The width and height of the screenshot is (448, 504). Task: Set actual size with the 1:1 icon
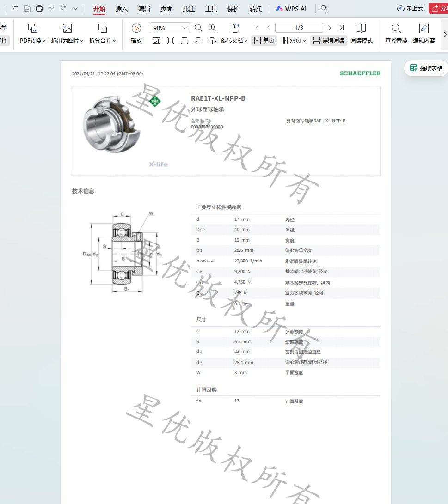(157, 41)
